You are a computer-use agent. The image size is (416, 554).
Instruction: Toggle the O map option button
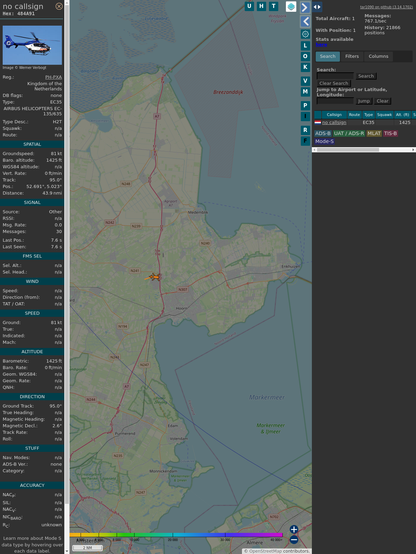(x=305, y=56)
